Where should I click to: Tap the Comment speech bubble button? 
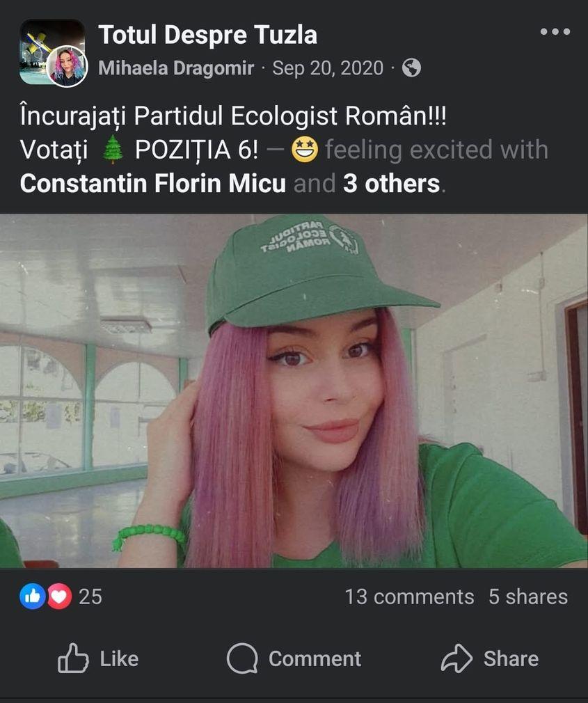point(294,658)
